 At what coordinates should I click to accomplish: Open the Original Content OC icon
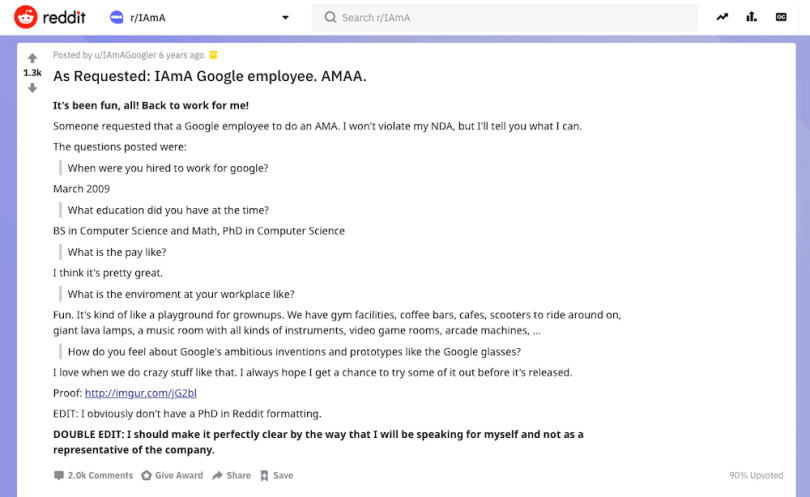(781, 17)
